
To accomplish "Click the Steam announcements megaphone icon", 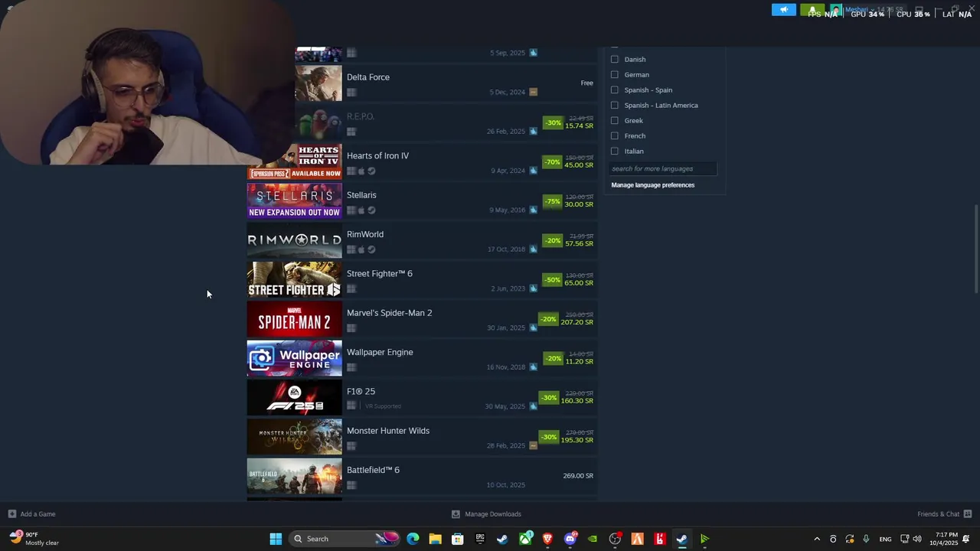I will coord(784,10).
